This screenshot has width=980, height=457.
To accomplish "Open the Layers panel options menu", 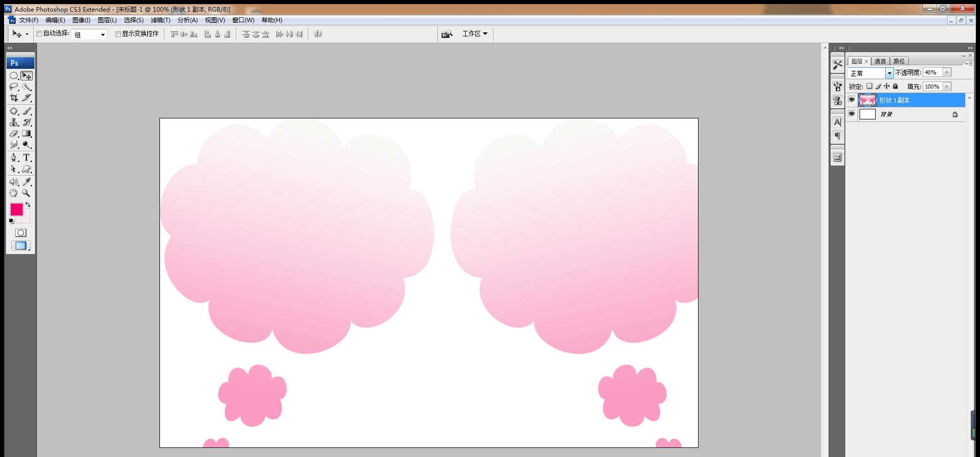I will pyautogui.click(x=969, y=64).
